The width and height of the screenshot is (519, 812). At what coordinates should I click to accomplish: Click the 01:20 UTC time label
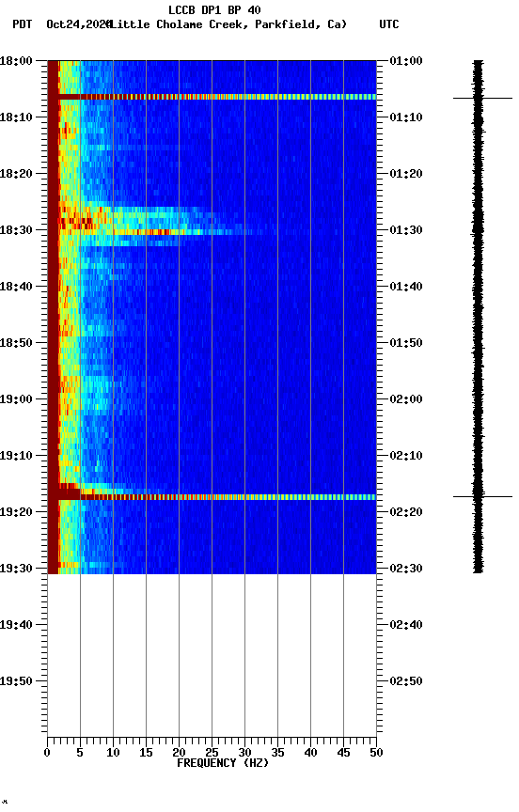(x=406, y=174)
